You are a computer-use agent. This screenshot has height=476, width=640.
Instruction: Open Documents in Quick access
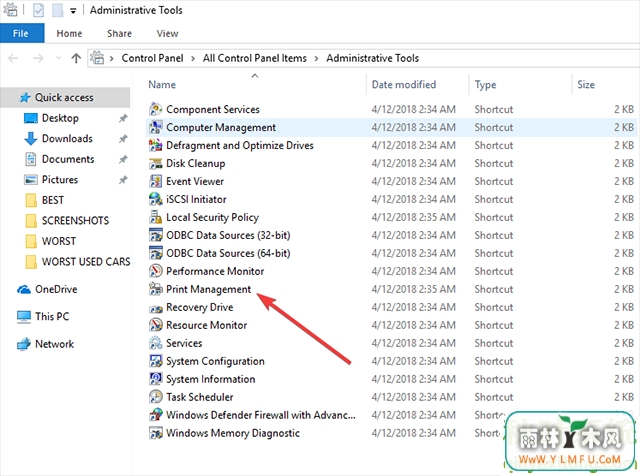coord(68,159)
